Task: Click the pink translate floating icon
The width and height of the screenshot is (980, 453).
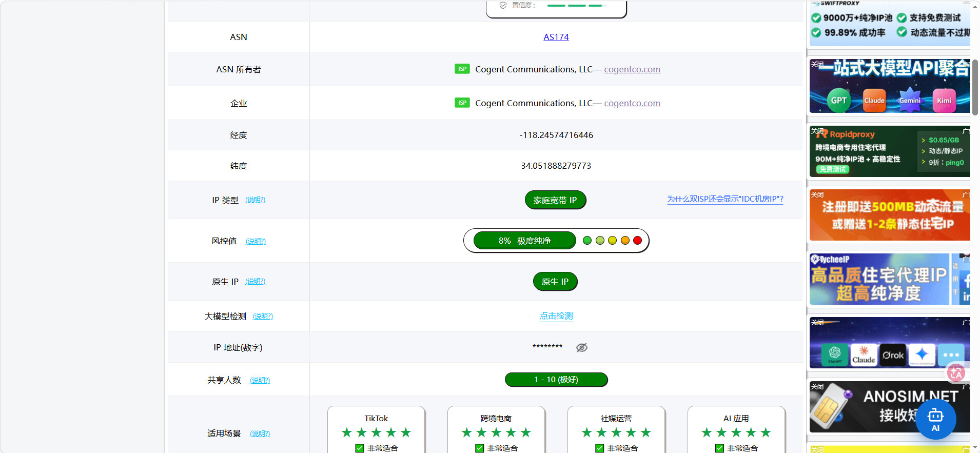Action: point(955,373)
